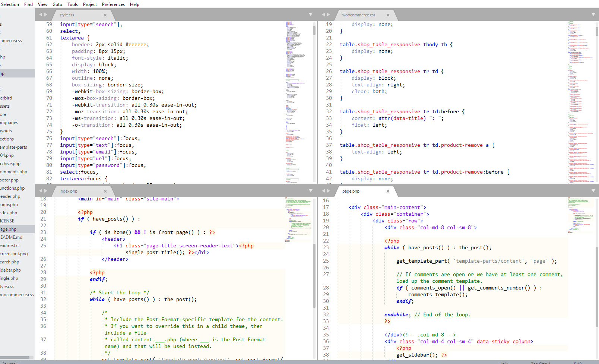Close the style.css tab
This screenshot has width=599, height=364.
pos(105,15)
